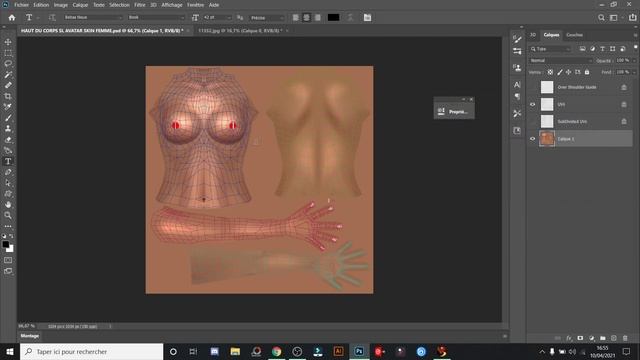This screenshot has width=640, height=360.
Task: Click the Windows search box
Action: [91, 351]
